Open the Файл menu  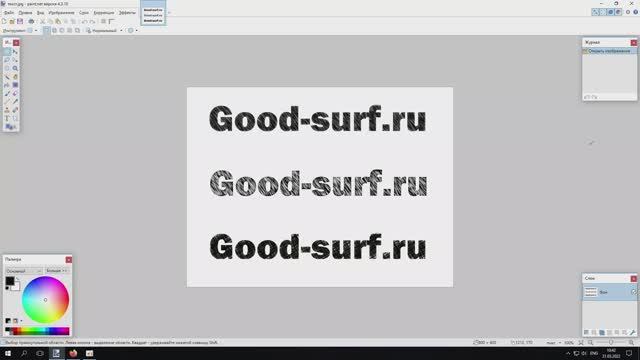[x=9, y=13]
